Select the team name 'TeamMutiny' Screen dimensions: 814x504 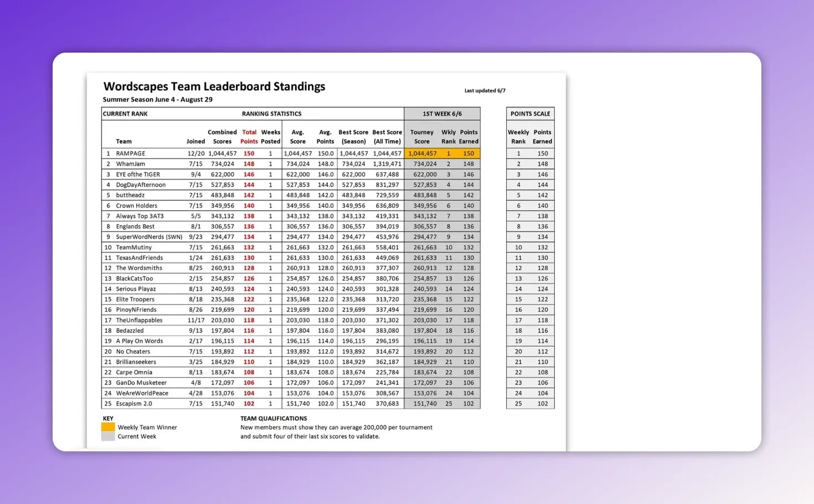point(134,248)
